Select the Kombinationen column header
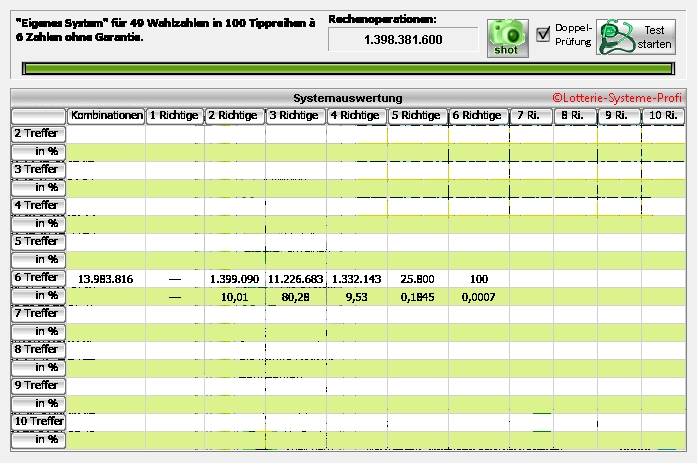The height and width of the screenshot is (463, 697). [x=107, y=116]
